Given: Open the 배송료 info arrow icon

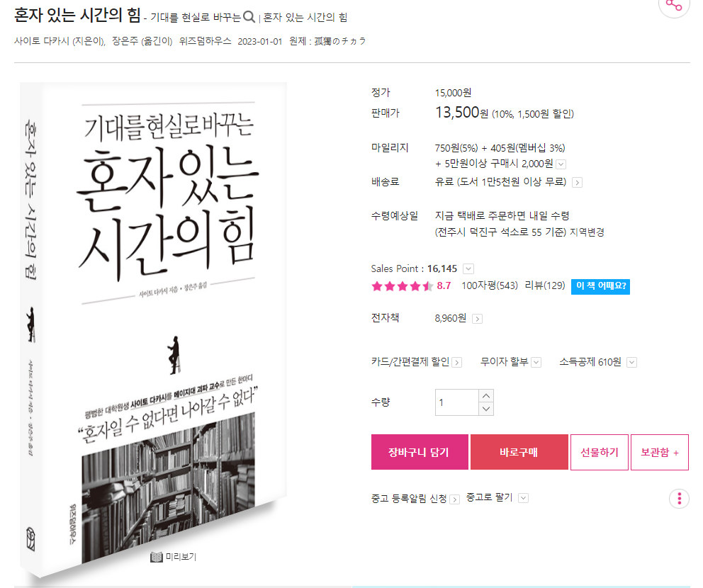Looking at the screenshot, I should 578,182.
